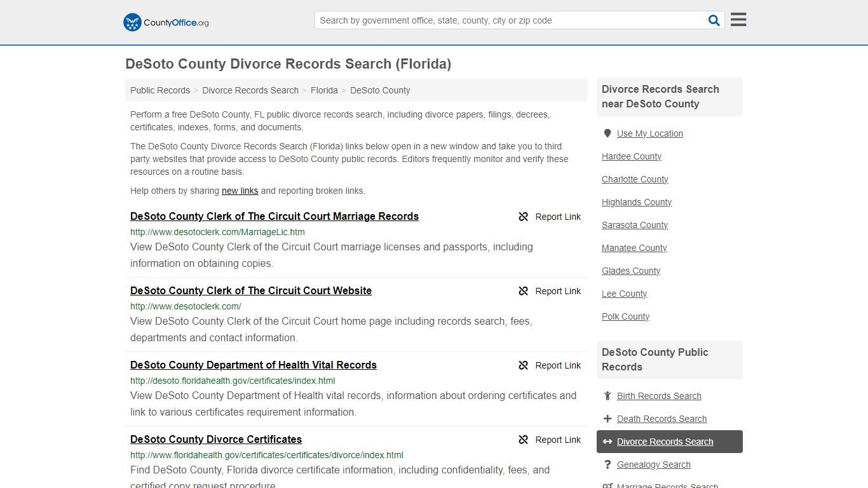
Task: Open Birth Records Search link
Action: click(659, 396)
